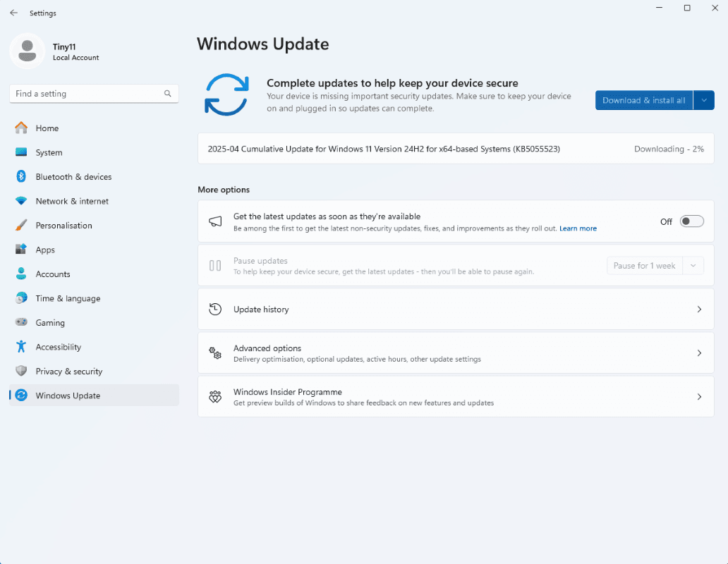Open Time & language settings

(94, 298)
